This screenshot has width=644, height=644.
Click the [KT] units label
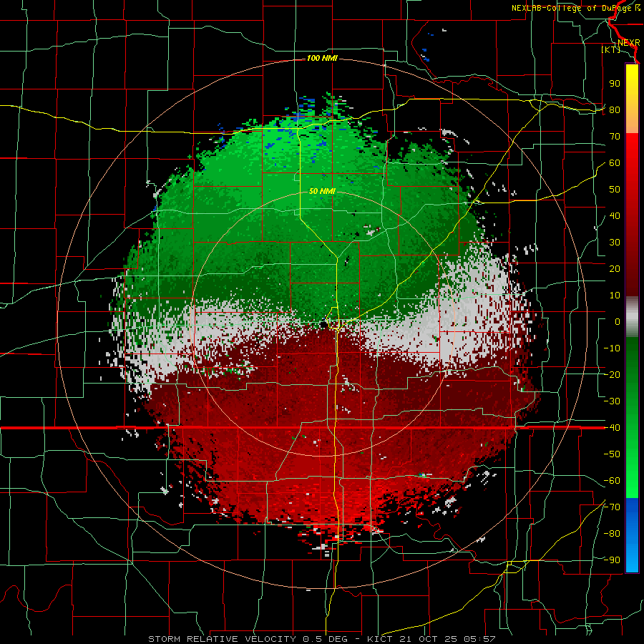click(x=611, y=49)
